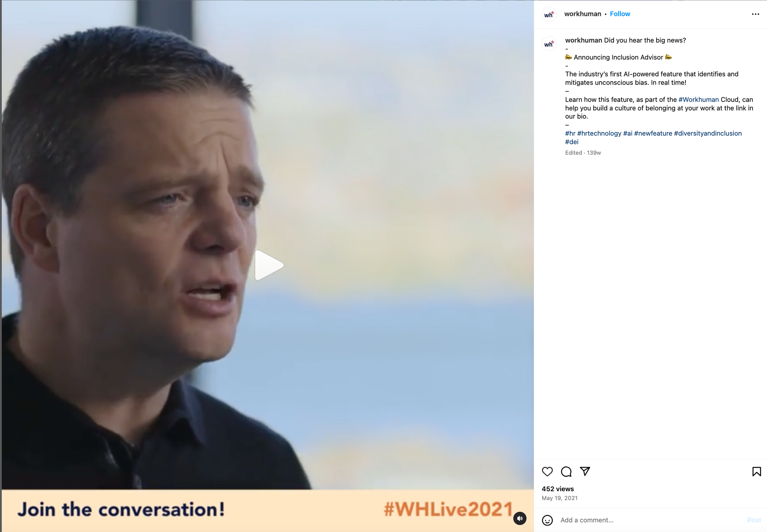This screenshot has width=767, height=532.
Task: Open the #Workhuman hashtag link
Action: [x=698, y=100]
